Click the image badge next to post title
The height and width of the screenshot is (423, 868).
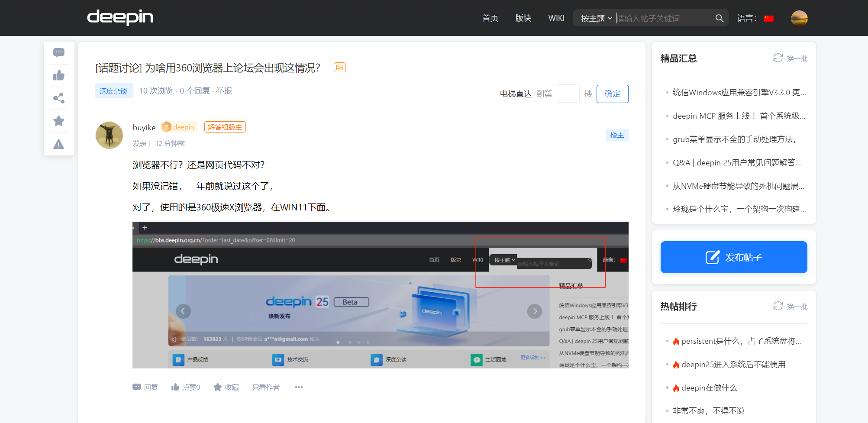coord(340,68)
